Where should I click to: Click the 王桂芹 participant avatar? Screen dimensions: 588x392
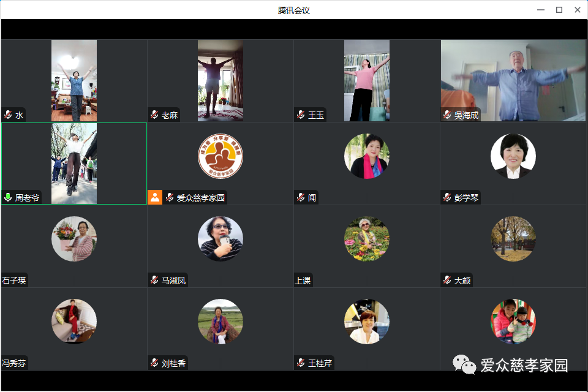pos(366,322)
